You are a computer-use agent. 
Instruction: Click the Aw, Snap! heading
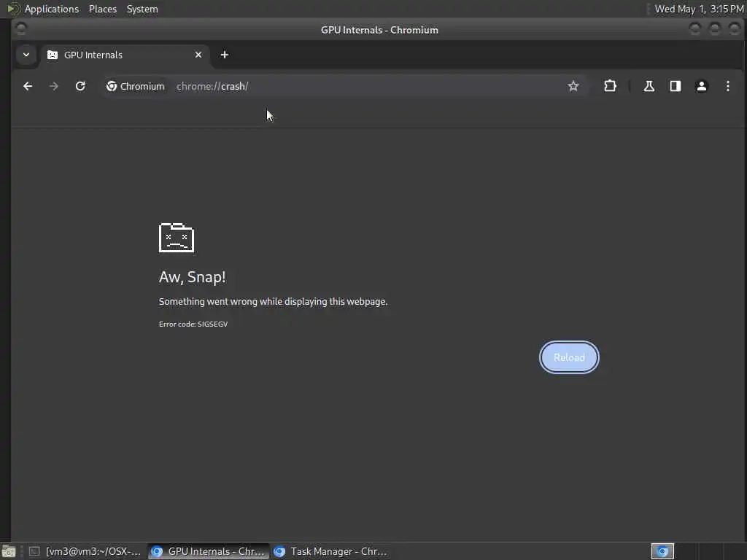[192, 277]
